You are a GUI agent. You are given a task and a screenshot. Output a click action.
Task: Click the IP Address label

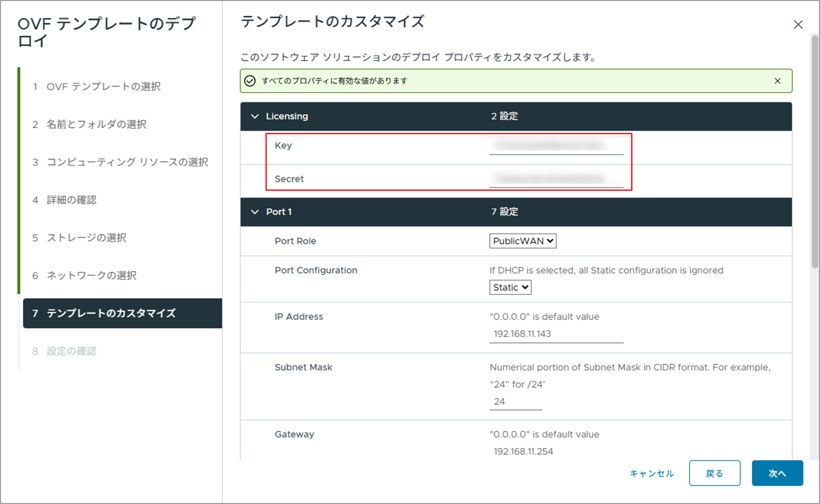(299, 317)
